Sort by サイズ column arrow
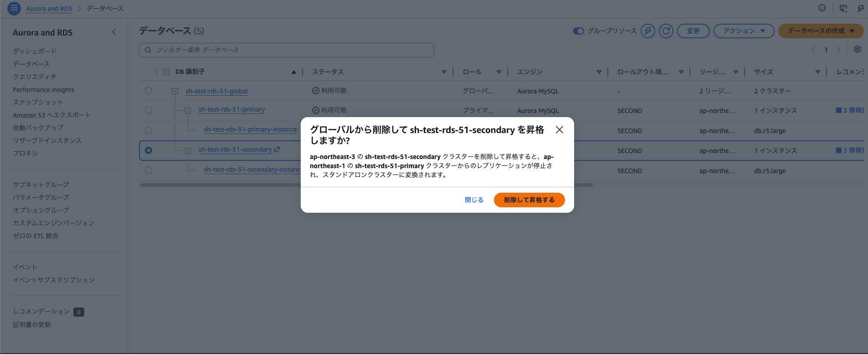The width and height of the screenshot is (868, 354). coord(818,72)
